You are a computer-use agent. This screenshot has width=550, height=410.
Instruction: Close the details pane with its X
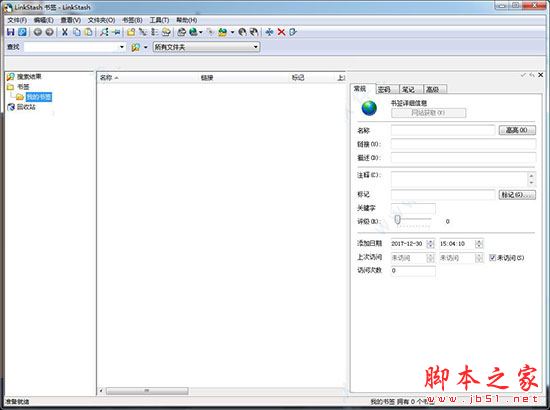point(541,75)
